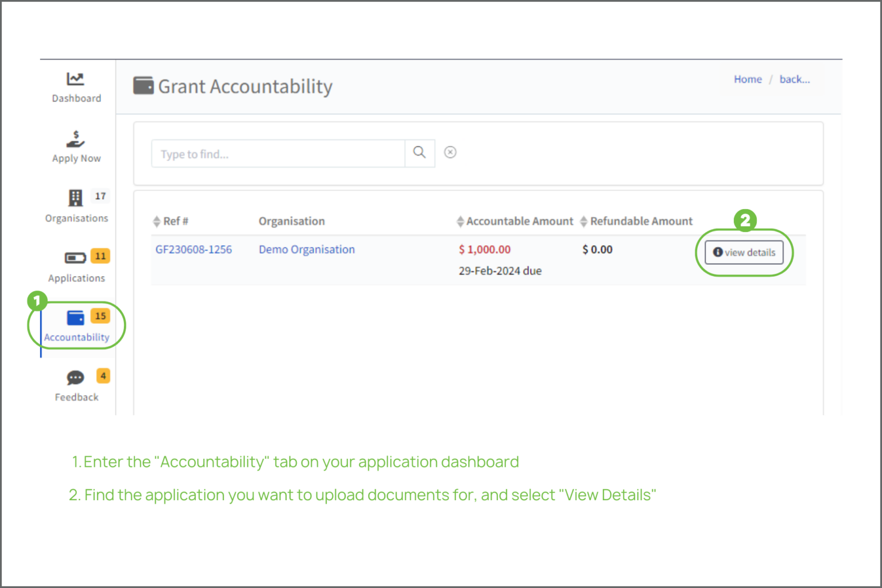This screenshot has height=588, width=882.
Task: Click the Home breadcrumb link
Action: [x=747, y=79]
